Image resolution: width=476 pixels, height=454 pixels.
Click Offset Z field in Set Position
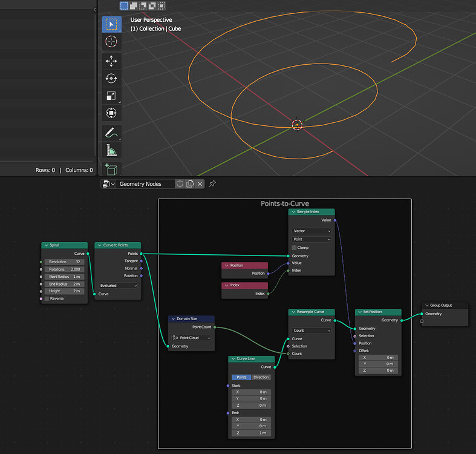coord(378,370)
